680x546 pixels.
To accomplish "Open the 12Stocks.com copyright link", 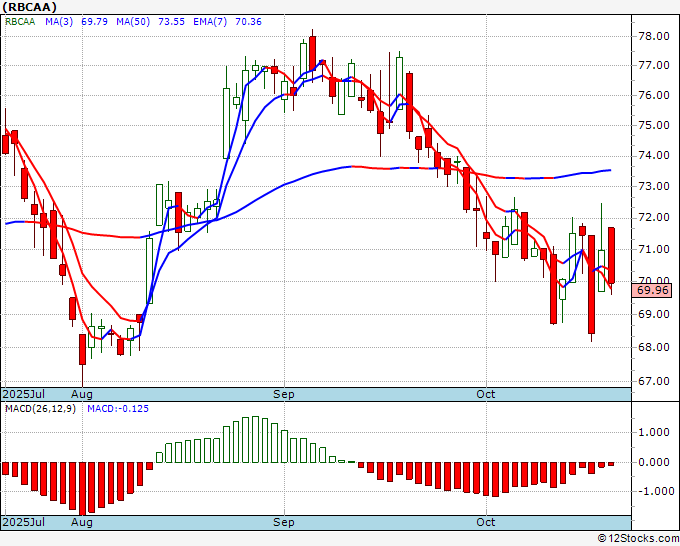I will pyautogui.click(x=638, y=539).
